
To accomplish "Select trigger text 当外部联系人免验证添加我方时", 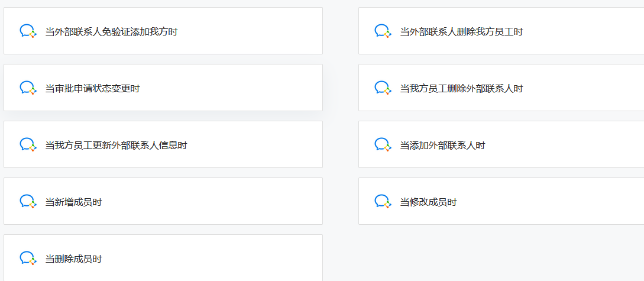I will click(111, 31).
